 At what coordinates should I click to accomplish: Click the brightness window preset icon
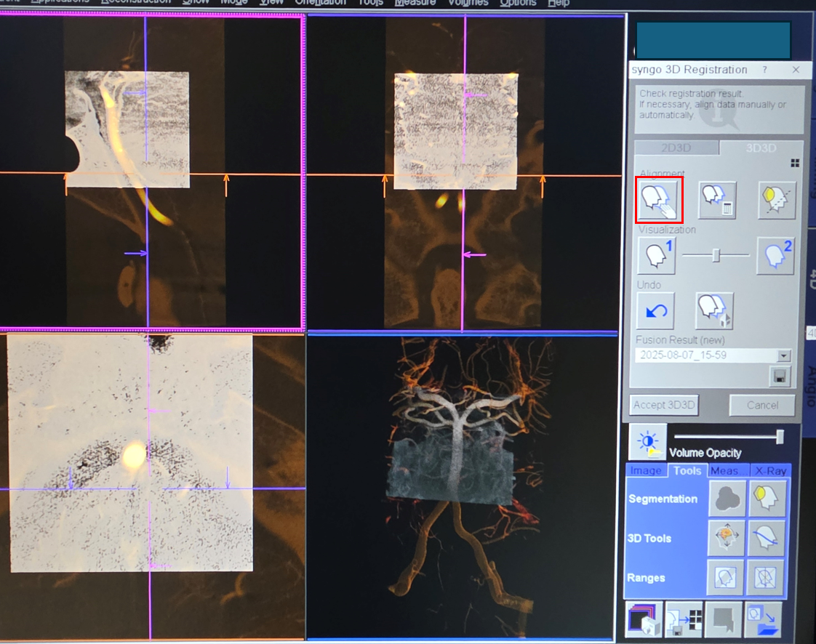point(648,443)
